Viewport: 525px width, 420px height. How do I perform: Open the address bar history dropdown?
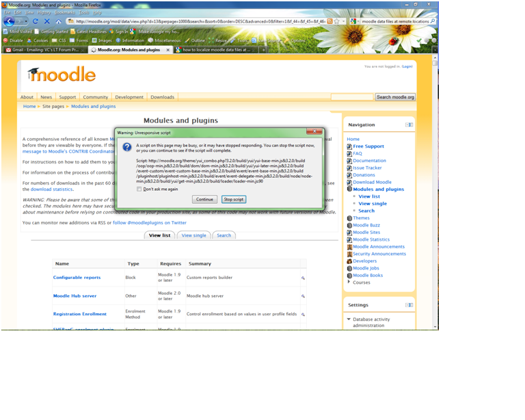pos(344,21)
